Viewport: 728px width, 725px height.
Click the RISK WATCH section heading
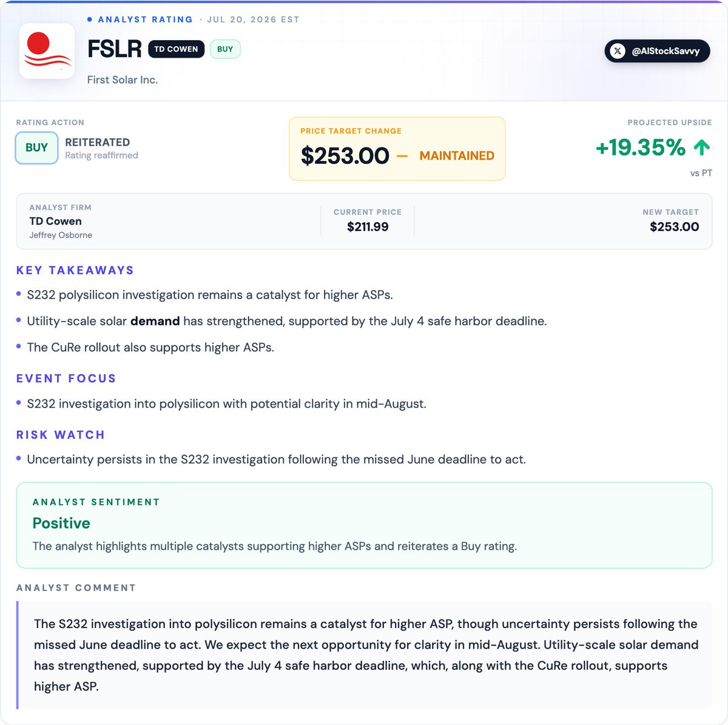61,435
